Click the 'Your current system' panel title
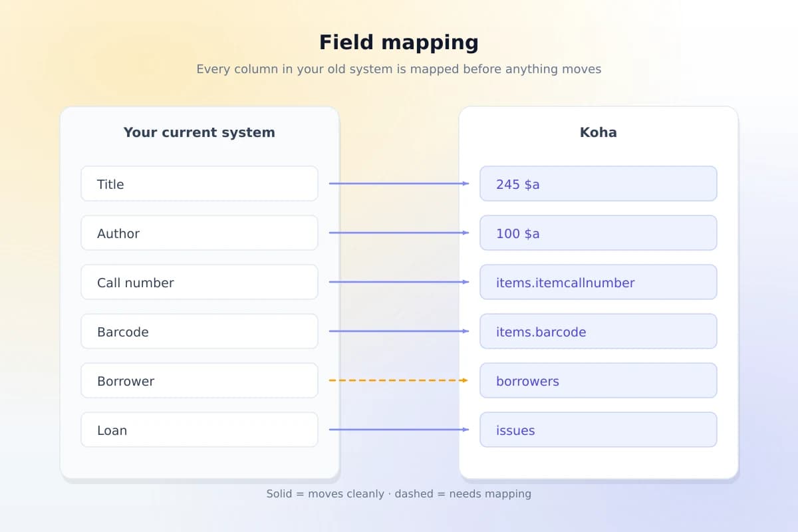This screenshot has height=532, width=798. (x=199, y=132)
